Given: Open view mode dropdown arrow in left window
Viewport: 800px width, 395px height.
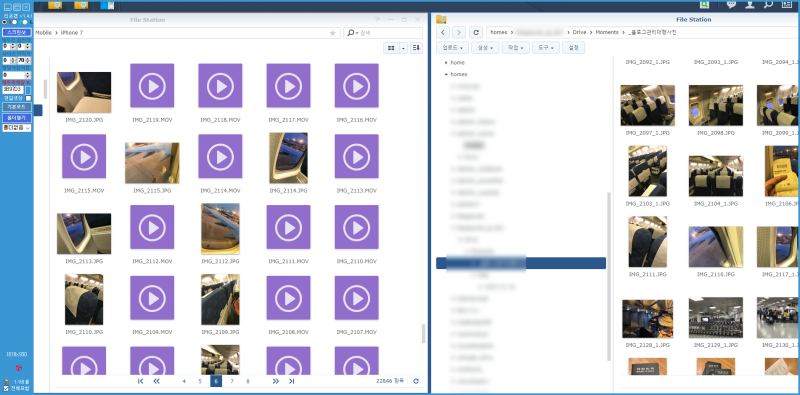Looking at the screenshot, I should [403, 48].
